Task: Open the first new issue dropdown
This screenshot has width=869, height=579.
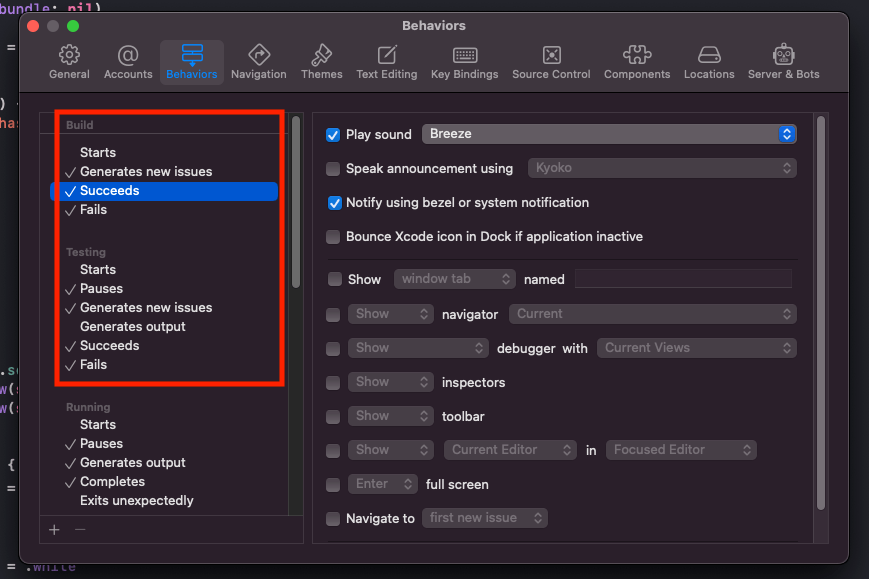Action: click(485, 518)
